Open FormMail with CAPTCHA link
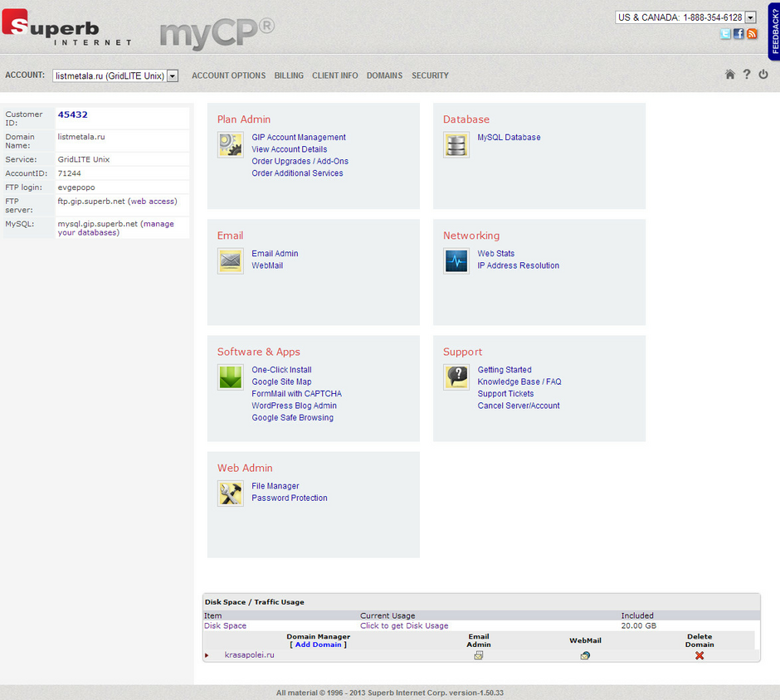The image size is (780, 700). click(297, 394)
